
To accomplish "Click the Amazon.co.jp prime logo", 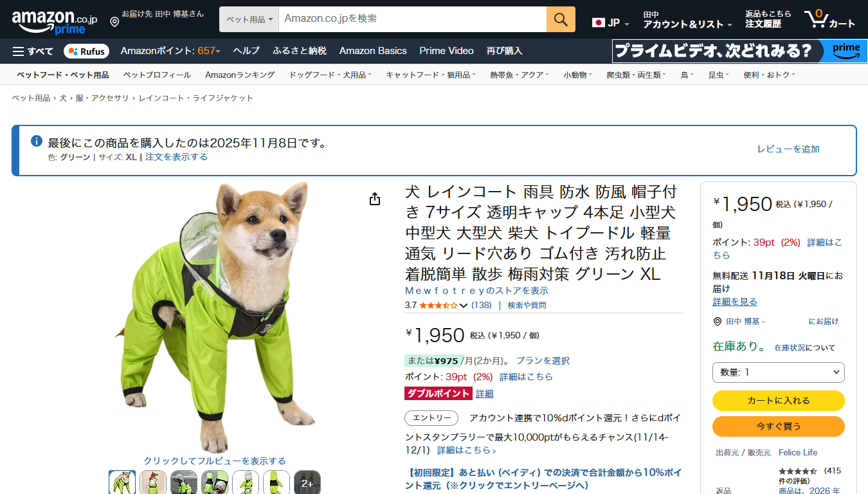I will click(55, 20).
